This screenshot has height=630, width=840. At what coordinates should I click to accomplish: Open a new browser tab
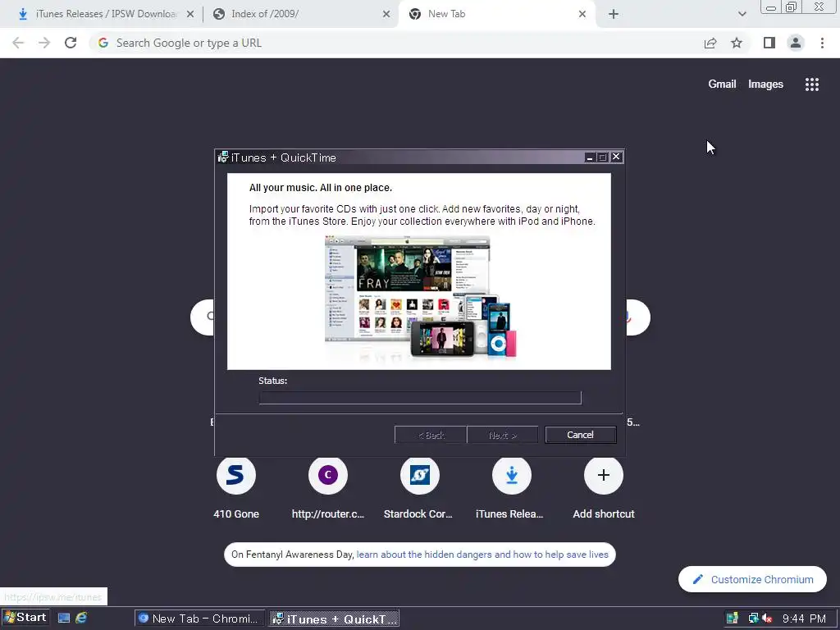614,14
